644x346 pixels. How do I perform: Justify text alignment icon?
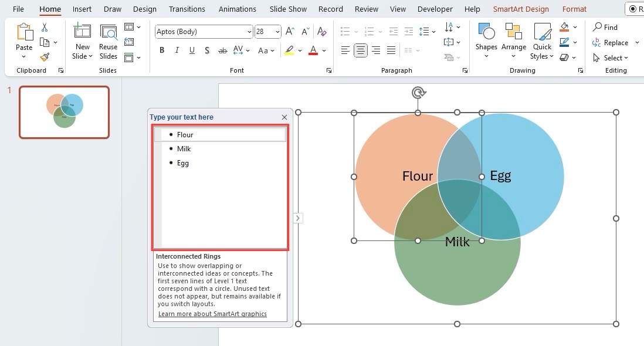pos(391,50)
